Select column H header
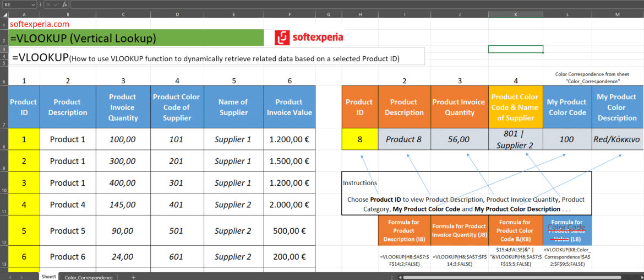Viewport: 644px width, 280px height. click(x=360, y=14)
